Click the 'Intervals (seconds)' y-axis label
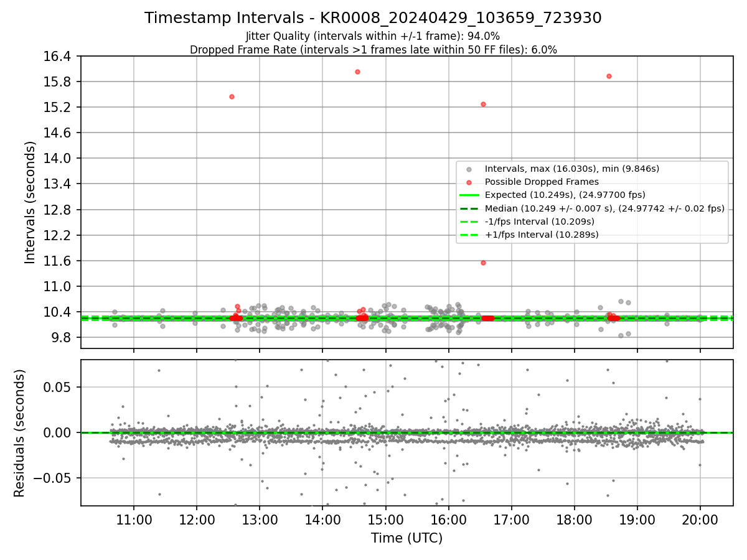The height and width of the screenshot is (560, 747). tap(30, 202)
